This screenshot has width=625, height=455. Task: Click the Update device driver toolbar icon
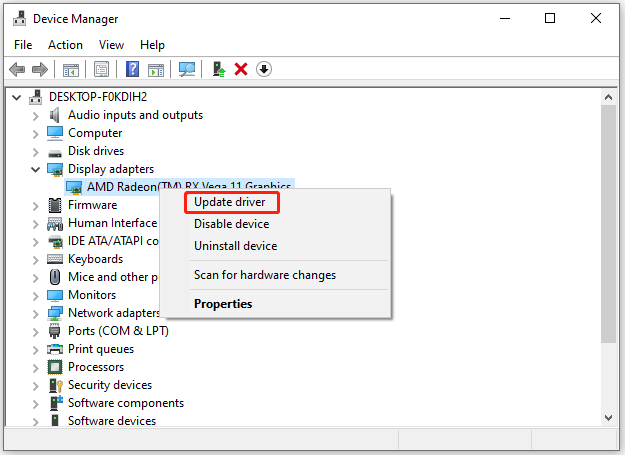coord(219,69)
